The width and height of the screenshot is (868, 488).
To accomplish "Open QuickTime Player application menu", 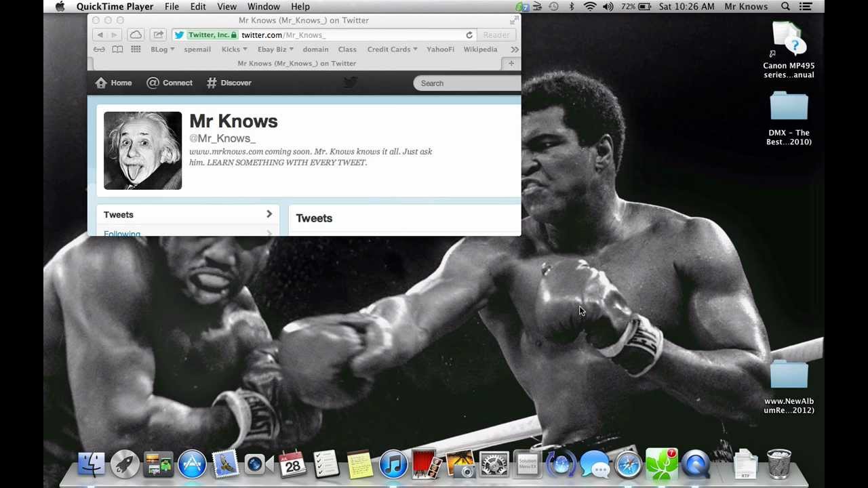I will pyautogui.click(x=115, y=7).
